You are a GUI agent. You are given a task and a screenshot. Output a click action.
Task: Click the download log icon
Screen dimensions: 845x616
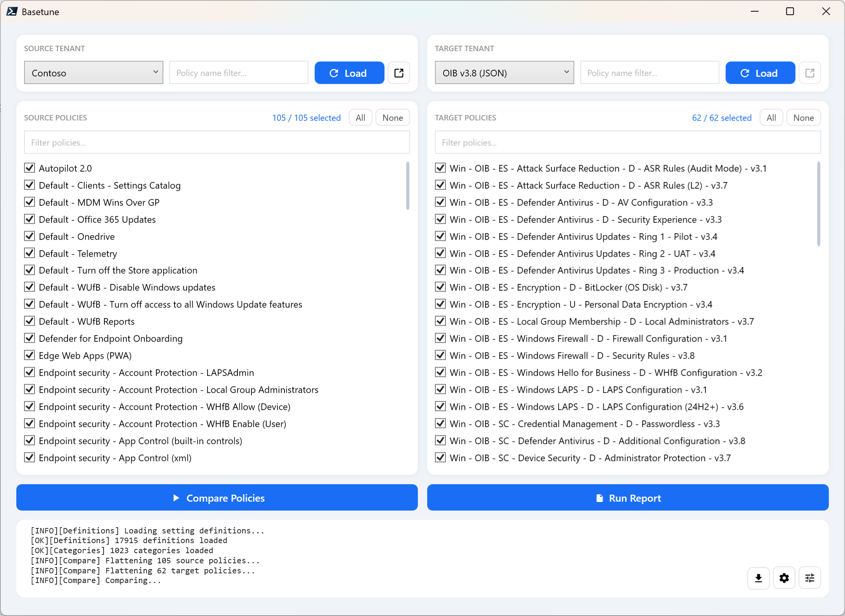[x=758, y=578]
